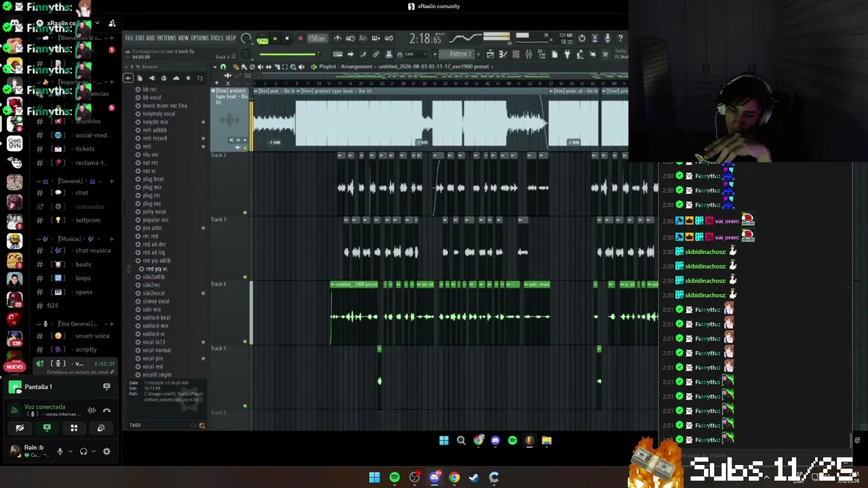Toggle favorite star on vocal pro preset

(203, 359)
